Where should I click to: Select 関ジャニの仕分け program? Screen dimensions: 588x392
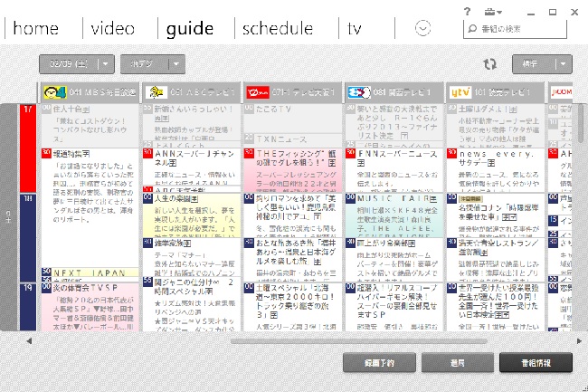(192, 304)
